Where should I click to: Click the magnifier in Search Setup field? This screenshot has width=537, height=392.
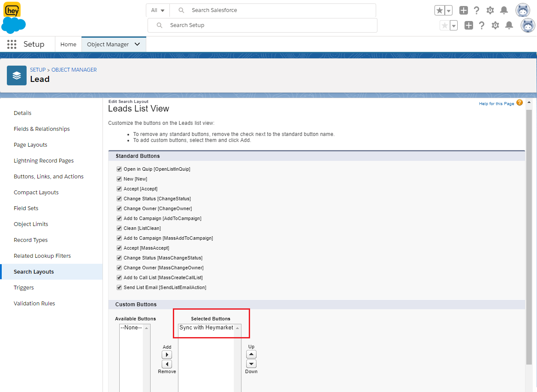(x=159, y=25)
